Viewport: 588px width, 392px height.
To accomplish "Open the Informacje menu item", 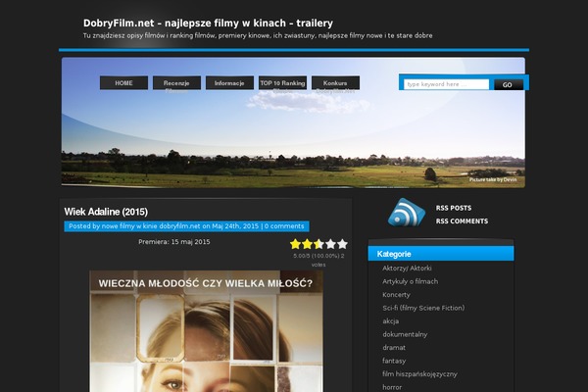I will point(229,83).
